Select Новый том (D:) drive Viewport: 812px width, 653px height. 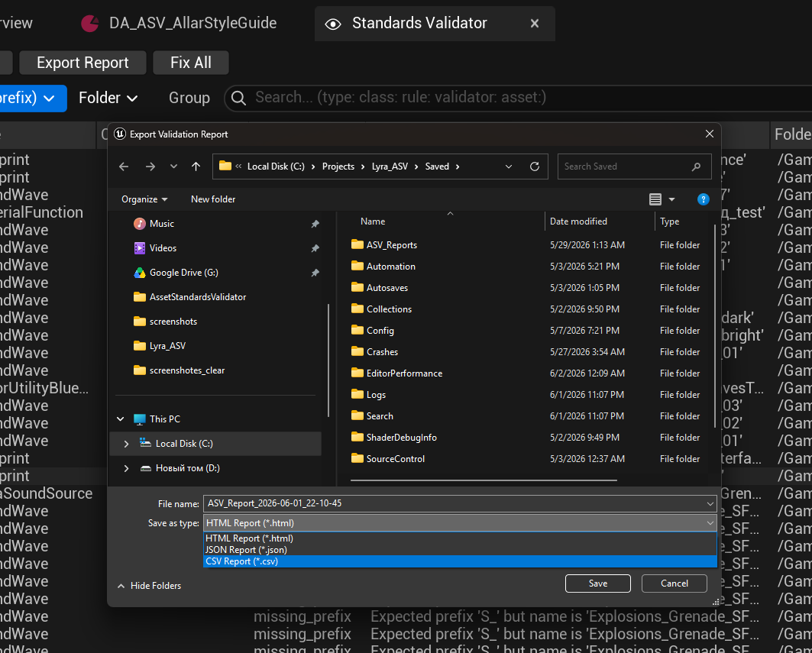coord(187,468)
